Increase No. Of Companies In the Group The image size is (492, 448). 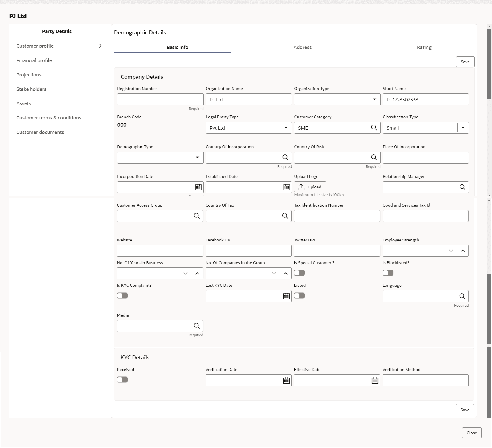(286, 274)
